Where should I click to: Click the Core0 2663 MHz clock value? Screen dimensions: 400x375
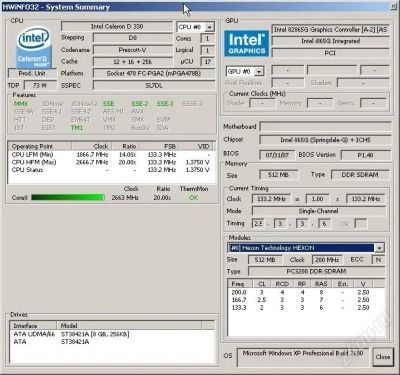click(x=125, y=198)
